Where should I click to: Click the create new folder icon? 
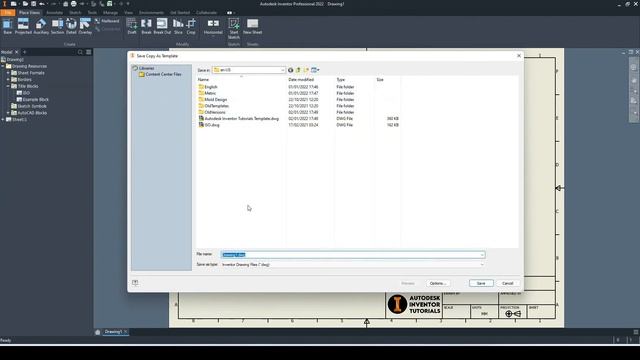(x=306, y=70)
